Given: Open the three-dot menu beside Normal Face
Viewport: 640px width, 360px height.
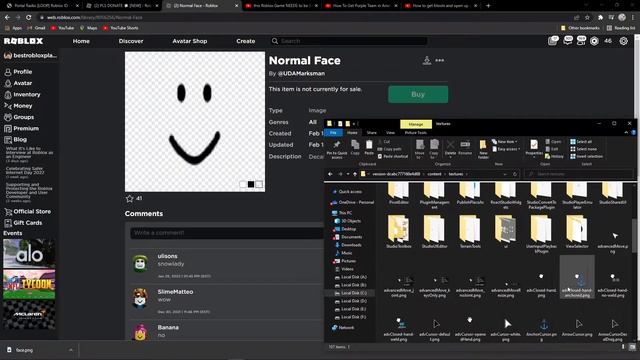Looking at the screenshot, I should (x=440, y=60).
